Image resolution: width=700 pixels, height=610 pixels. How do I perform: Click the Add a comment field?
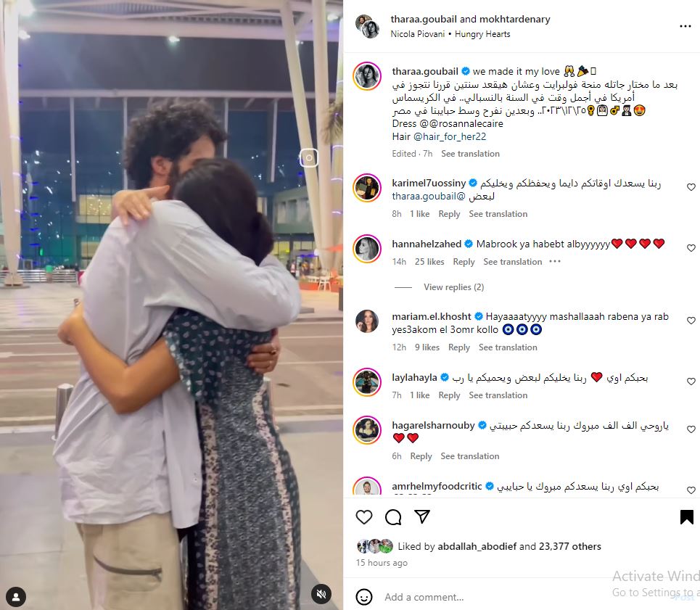491,597
